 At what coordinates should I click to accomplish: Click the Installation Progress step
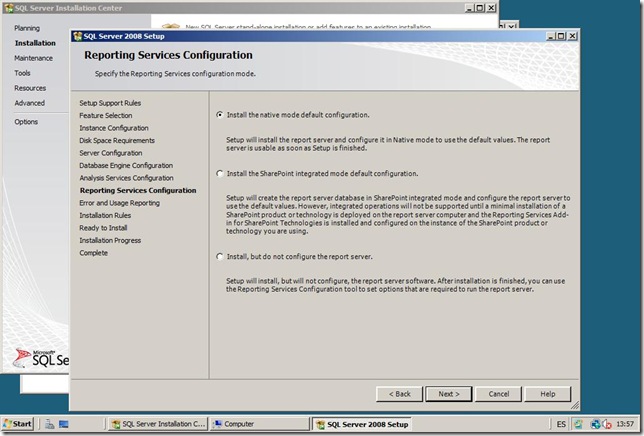click(x=110, y=240)
